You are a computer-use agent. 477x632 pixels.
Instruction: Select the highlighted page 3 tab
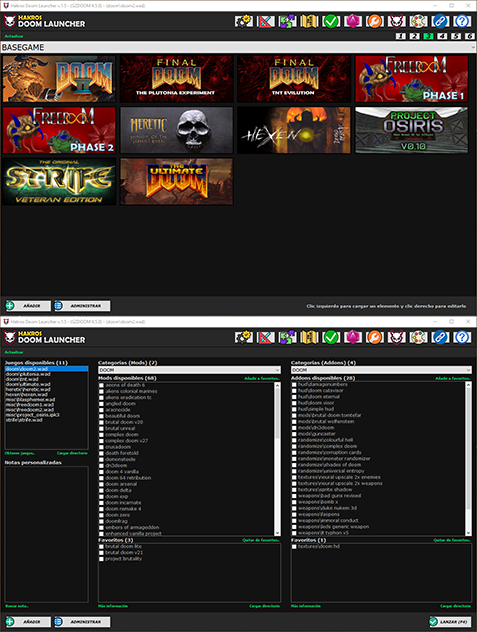pyautogui.click(x=428, y=36)
